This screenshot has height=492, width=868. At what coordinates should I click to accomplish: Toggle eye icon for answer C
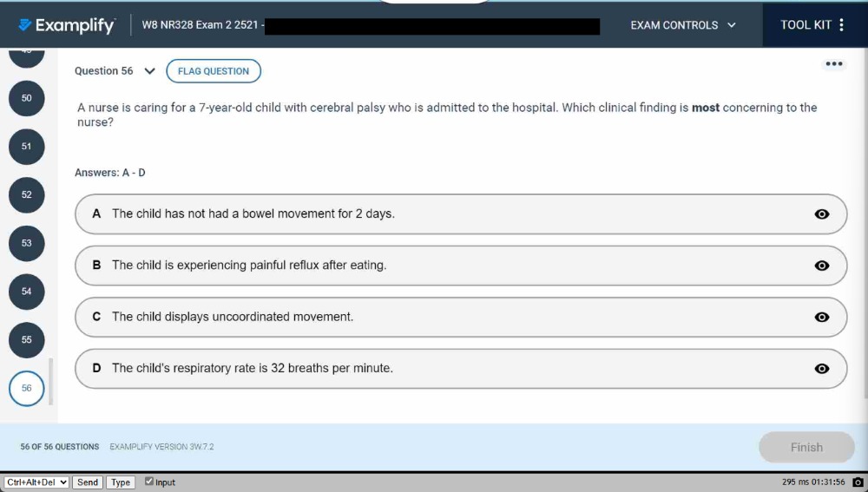[x=821, y=317]
